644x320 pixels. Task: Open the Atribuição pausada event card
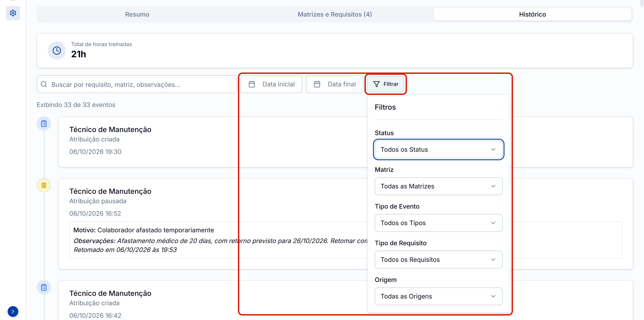345,224
